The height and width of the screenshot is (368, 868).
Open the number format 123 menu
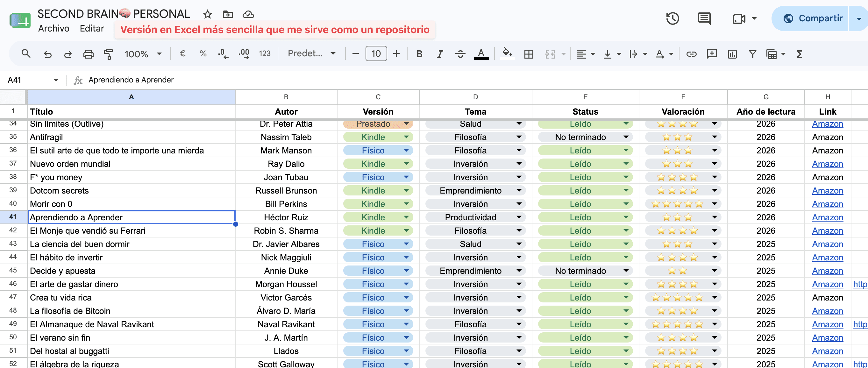(x=265, y=53)
